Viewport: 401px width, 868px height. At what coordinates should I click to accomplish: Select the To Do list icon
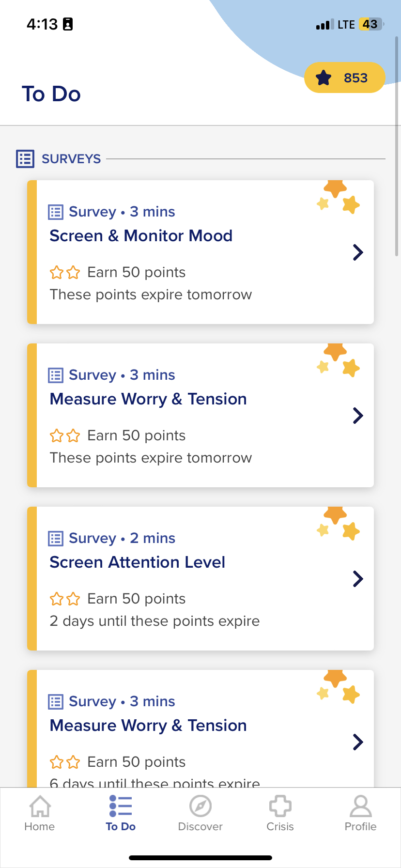[x=121, y=806]
